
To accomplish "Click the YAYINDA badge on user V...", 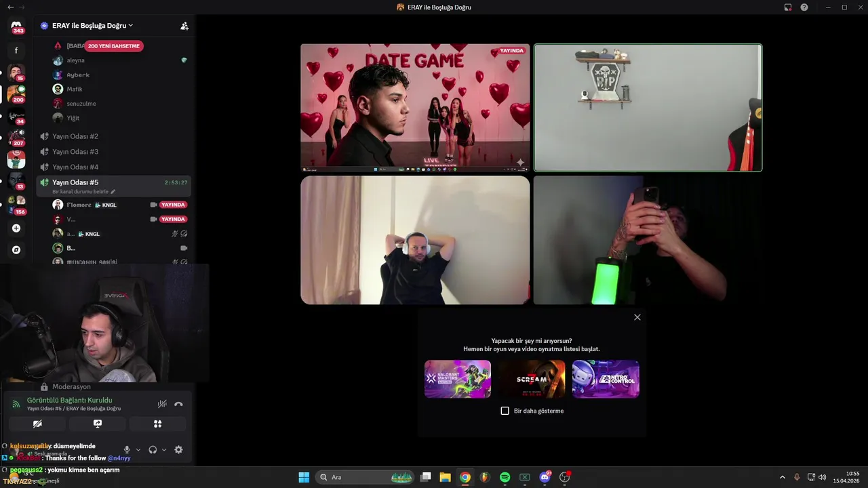I will click(x=173, y=219).
